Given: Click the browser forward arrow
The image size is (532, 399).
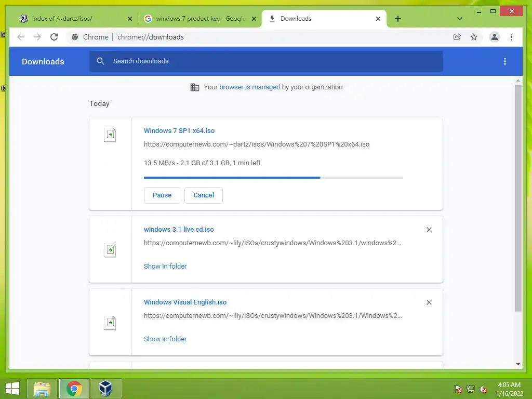Looking at the screenshot, I should click(37, 37).
